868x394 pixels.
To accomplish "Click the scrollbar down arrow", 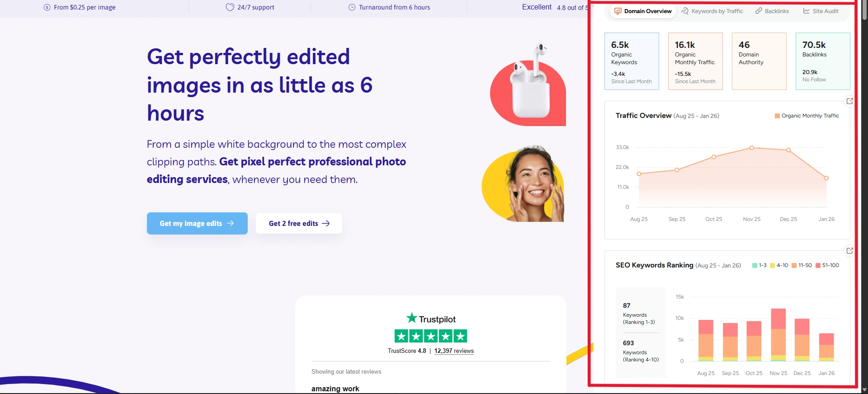I will pos(864,389).
